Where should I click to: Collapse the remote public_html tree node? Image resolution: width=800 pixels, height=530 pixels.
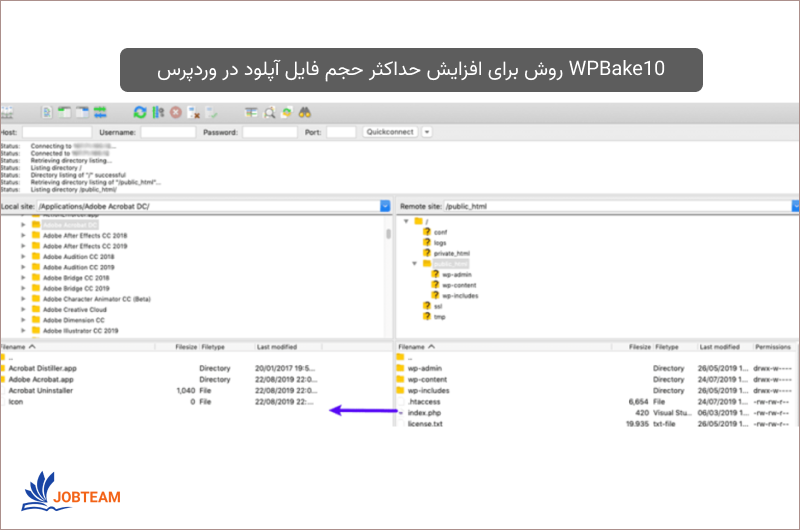coord(415,264)
